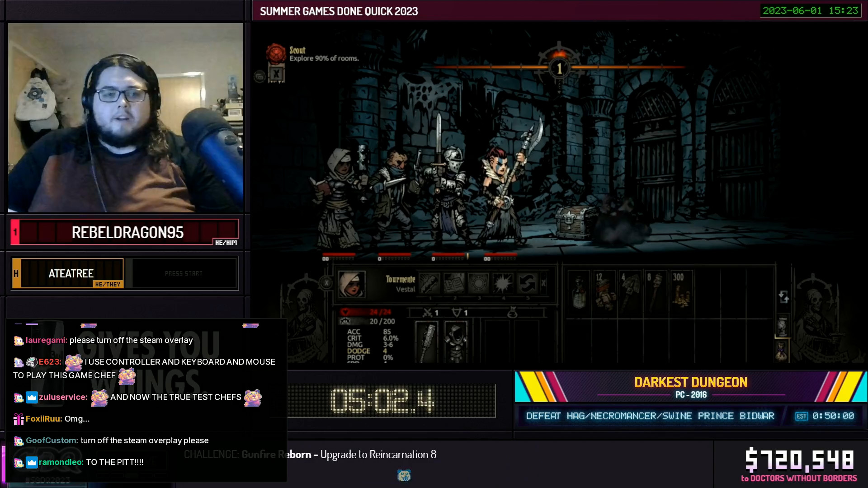This screenshot has height=488, width=868.
Task: Click the 'Explore 90% of rooms.' objective text
Action: [324, 58]
